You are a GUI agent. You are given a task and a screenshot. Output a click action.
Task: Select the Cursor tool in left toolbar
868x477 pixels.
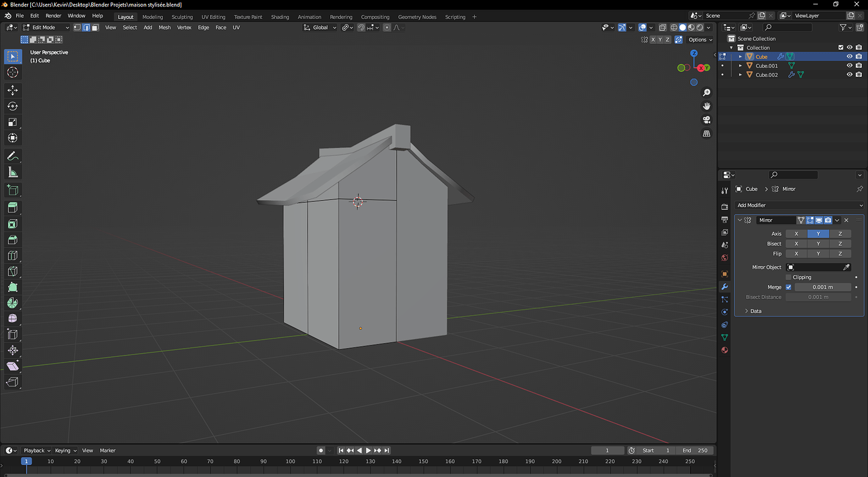(x=13, y=72)
